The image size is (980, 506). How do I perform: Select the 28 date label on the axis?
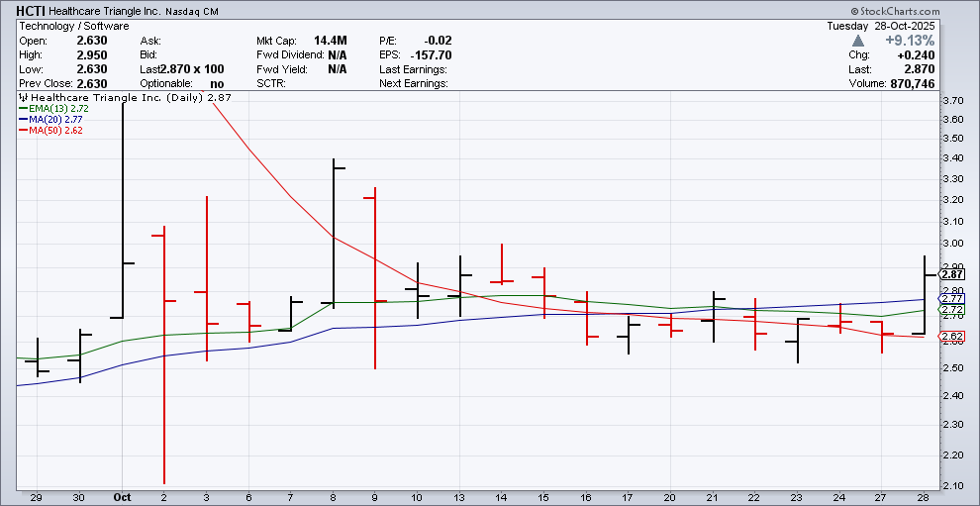point(925,496)
